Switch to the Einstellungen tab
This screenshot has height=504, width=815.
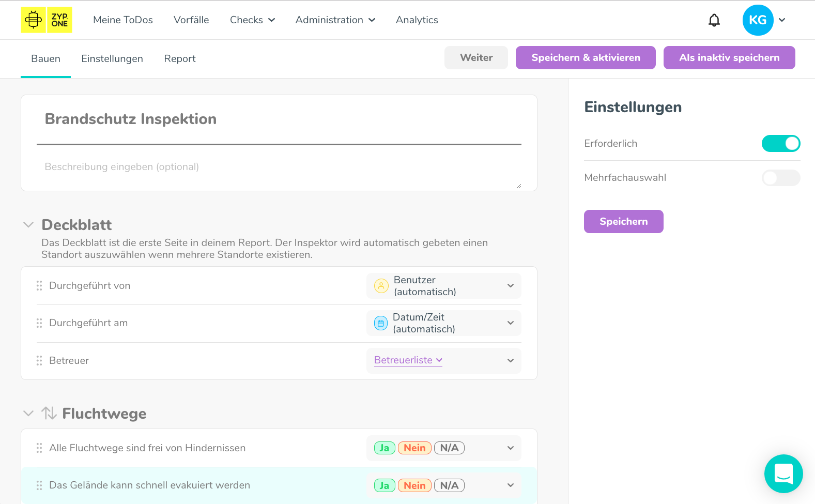[x=112, y=59]
